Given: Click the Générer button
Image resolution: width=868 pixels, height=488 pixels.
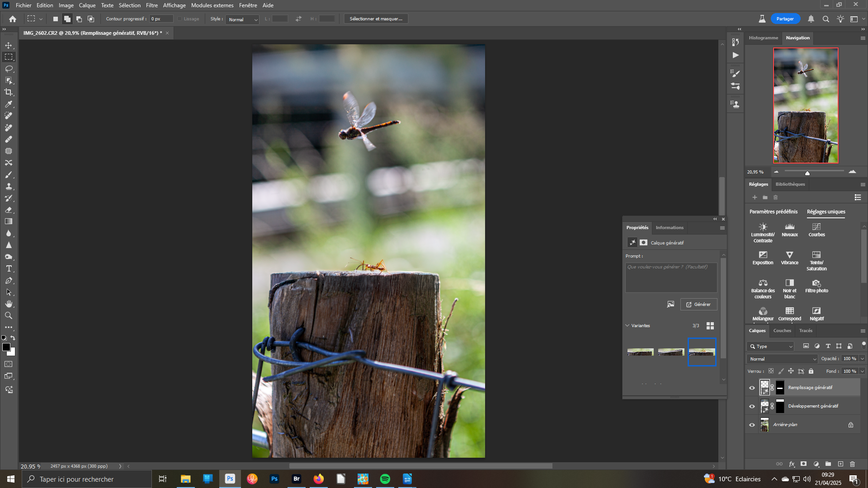Looking at the screenshot, I should (x=698, y=305).
